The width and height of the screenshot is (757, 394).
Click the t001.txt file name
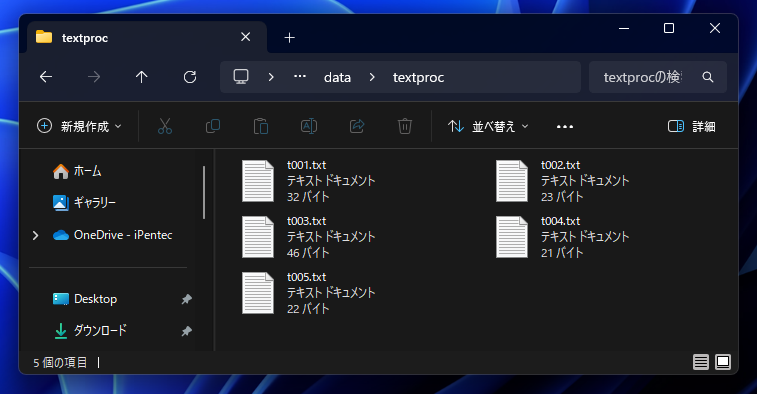[x=307, y=165]
